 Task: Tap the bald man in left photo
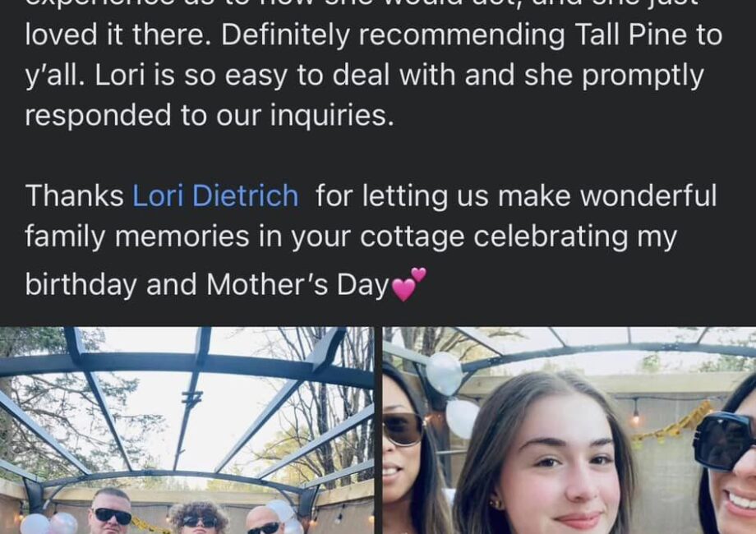(265, 522)
